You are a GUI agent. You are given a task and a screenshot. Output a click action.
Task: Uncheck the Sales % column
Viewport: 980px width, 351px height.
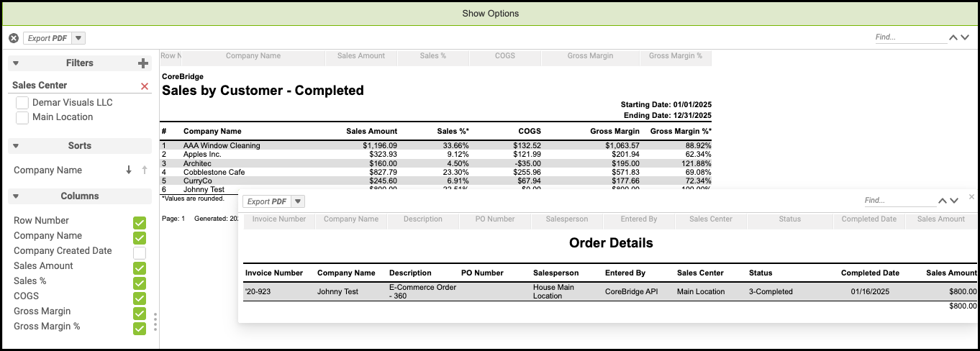click(x=140, y=283)
